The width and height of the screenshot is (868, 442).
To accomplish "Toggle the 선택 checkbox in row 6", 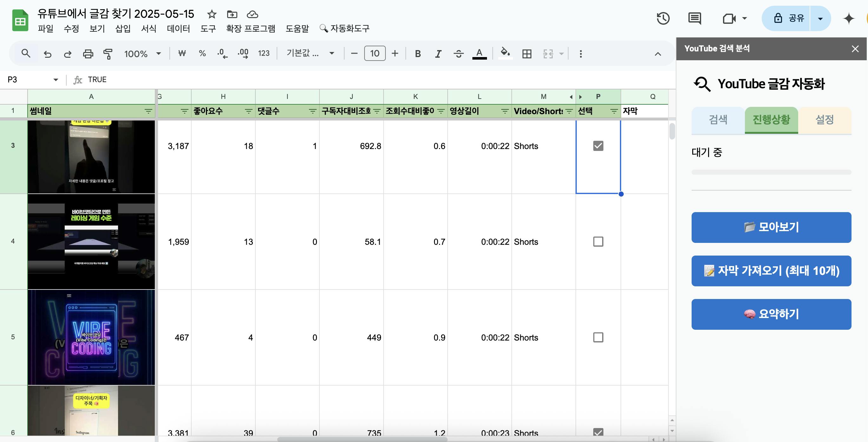I will click(x=598, y=432).
